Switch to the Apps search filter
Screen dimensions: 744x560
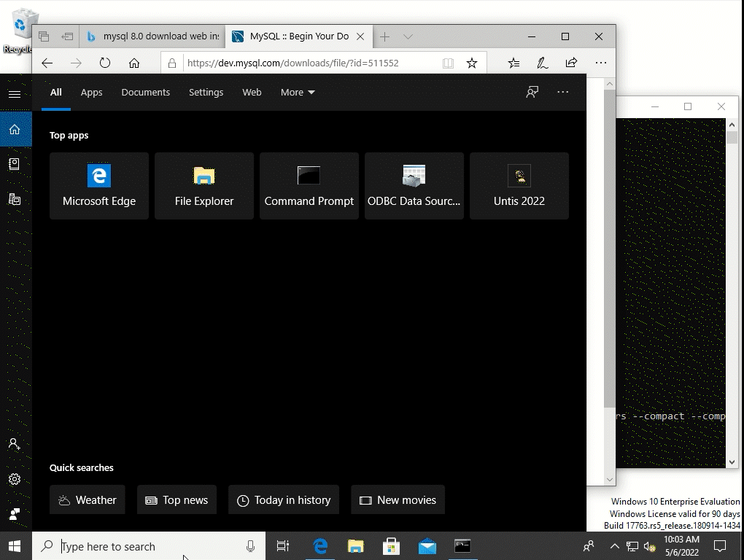pyautogui.click(x=91, y=92)
